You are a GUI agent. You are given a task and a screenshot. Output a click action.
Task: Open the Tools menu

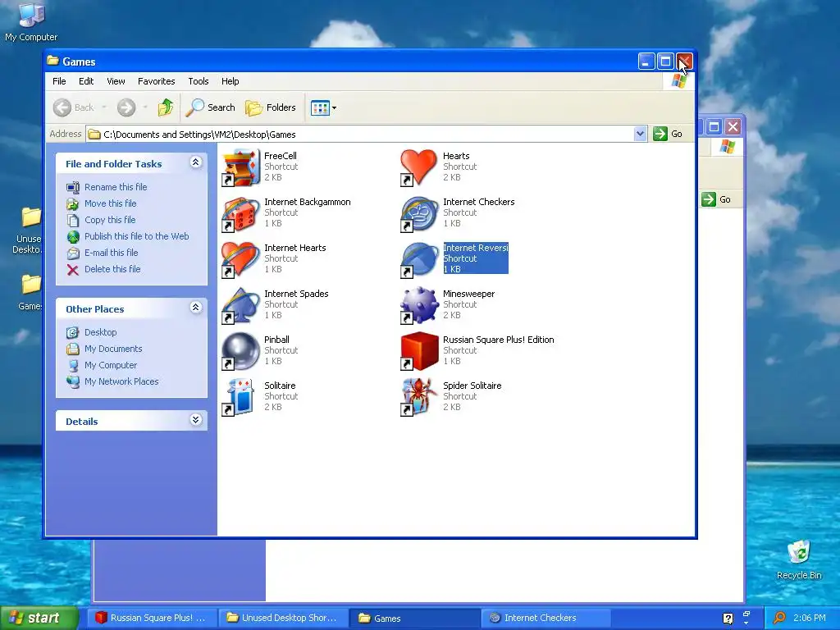[199, 81]
